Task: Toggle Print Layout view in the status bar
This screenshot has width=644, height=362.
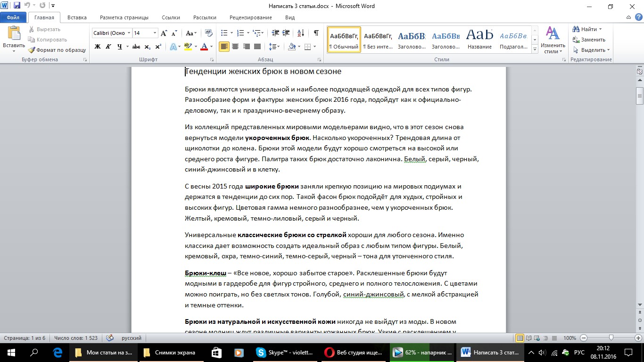Action: pos(520,338)
